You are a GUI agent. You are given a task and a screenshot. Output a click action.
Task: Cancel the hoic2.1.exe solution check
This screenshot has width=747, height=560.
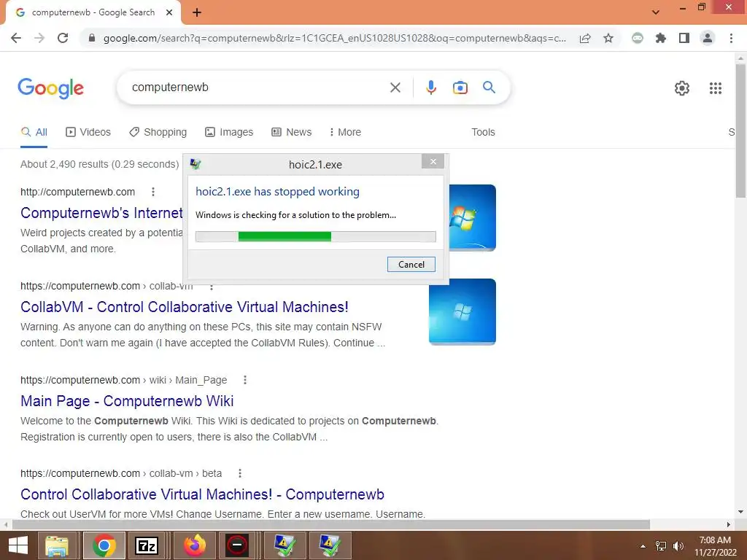tap(411, 264)
